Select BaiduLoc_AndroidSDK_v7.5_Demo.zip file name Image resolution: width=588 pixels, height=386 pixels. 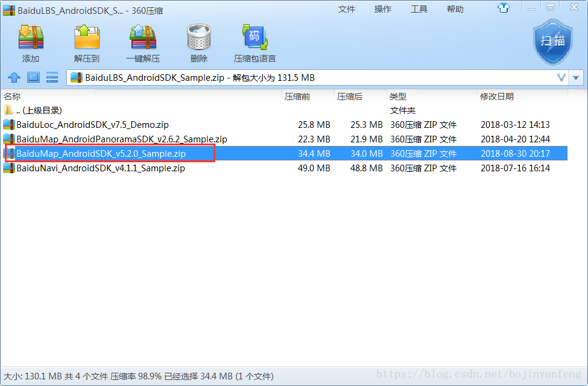tap(93, 124)
